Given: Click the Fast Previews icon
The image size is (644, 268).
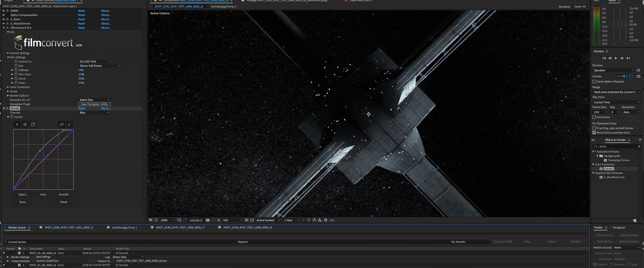Looking at the screenshot, I should pyautogui.click(x=309, y=220).
